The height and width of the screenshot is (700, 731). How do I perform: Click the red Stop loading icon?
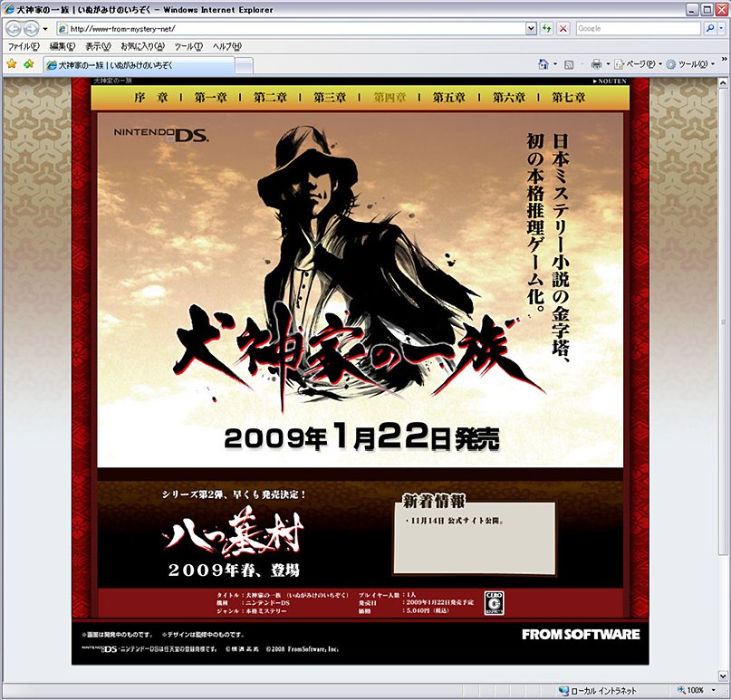click(x=563, y=29)
